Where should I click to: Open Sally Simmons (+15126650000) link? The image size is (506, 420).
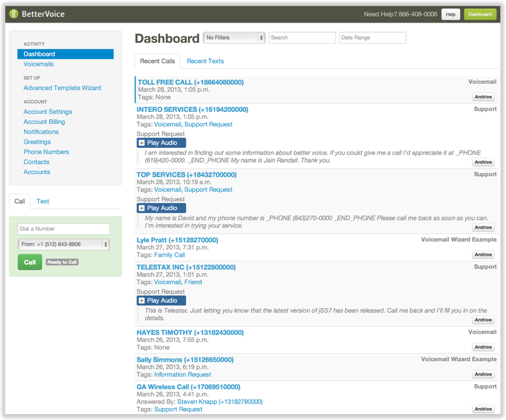[x=185, y=360]
